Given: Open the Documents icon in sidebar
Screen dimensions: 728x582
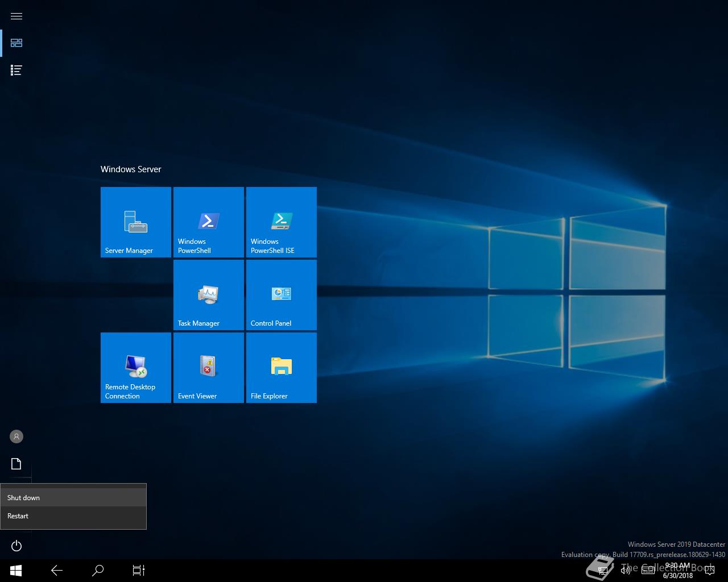Looking at the screenshot, I should (16, 464).
